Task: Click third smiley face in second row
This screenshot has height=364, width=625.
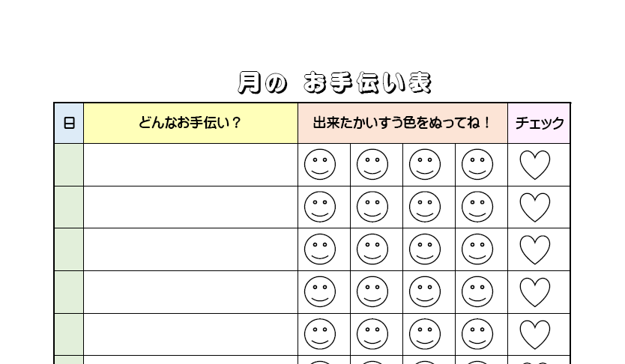Action: [x=425, y=207]
